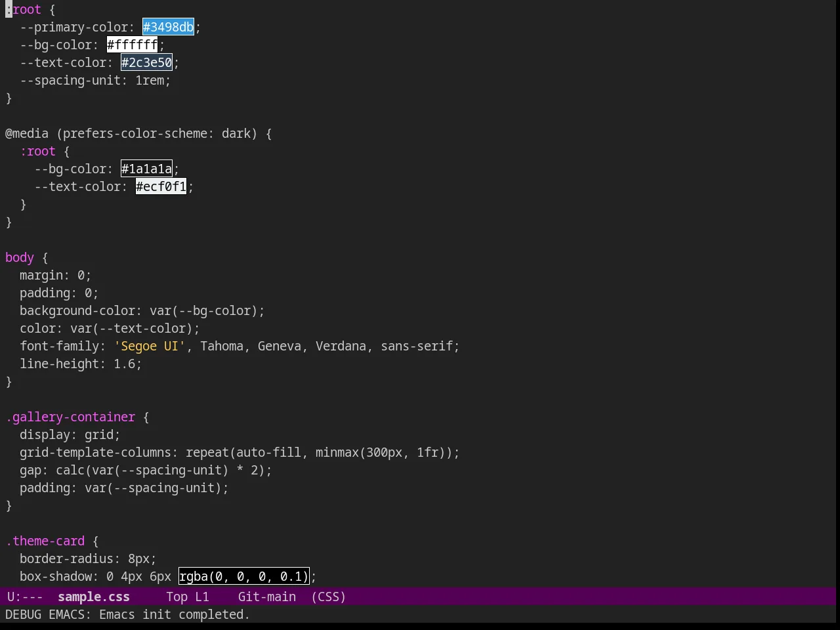
Task: Click the gap: calc(...) declaration
Action: (146, 470)
